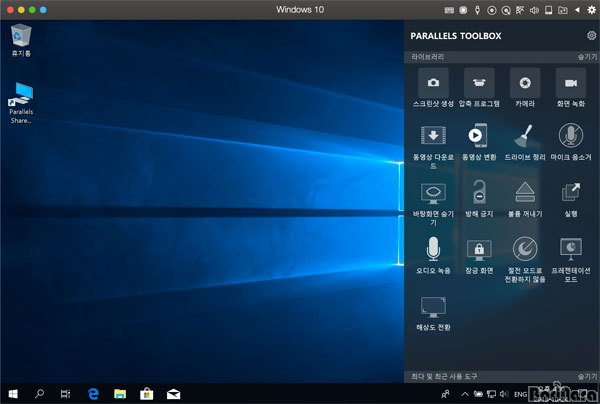Viewport: 600px width, 404px height.
Task: Click the ENG language indicator
Action: pyautogui.click(x=520, y=394)
